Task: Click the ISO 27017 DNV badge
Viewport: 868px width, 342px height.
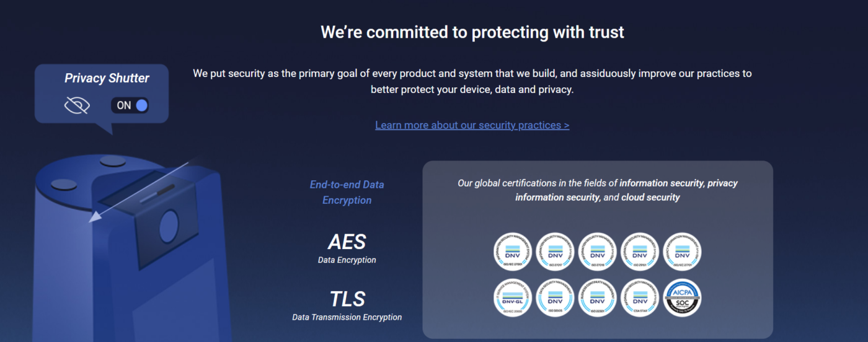Action: [555, 252]
